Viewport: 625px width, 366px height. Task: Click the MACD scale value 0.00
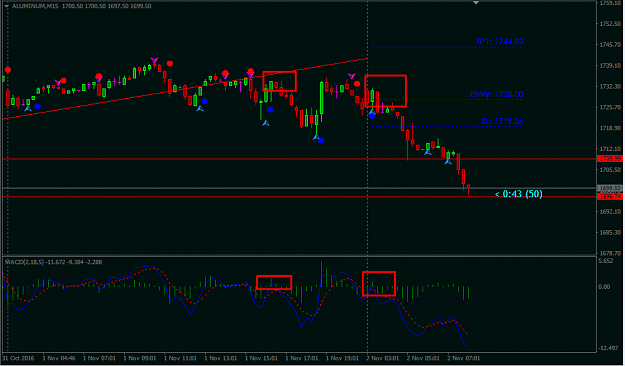coord(604,287)
